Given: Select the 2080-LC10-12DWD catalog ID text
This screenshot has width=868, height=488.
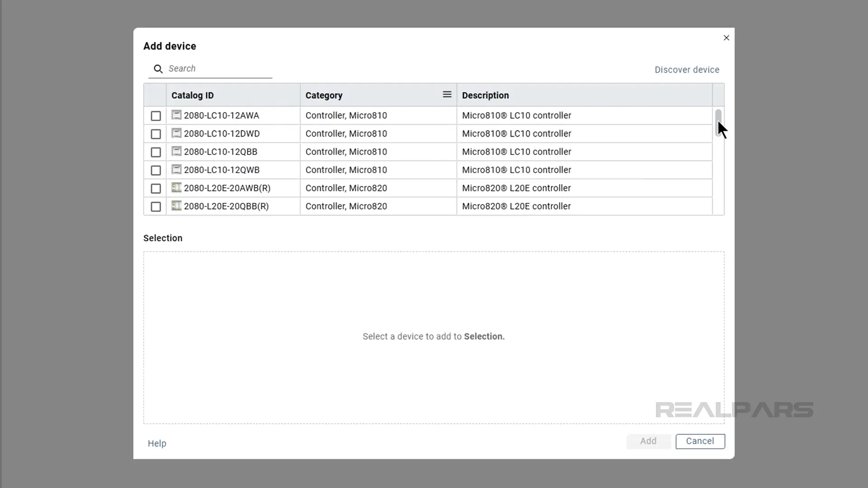Looking at the screenshot, I should 222,134.
